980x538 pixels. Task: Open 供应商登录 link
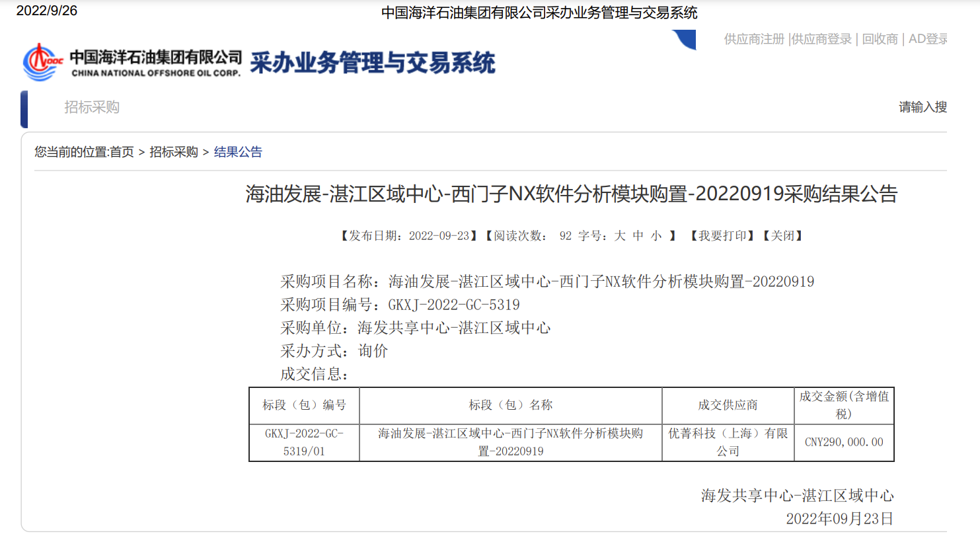[821, 39]
